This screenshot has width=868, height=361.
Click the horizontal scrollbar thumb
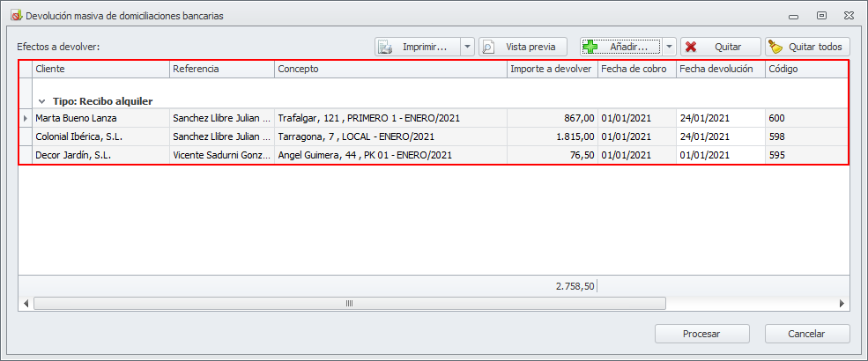pyautogui.click(x=349, y=304)
